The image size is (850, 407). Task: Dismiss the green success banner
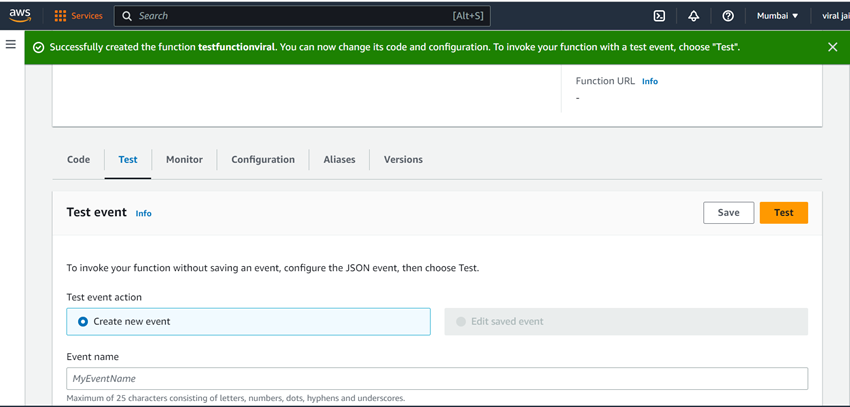coord(833,47)
